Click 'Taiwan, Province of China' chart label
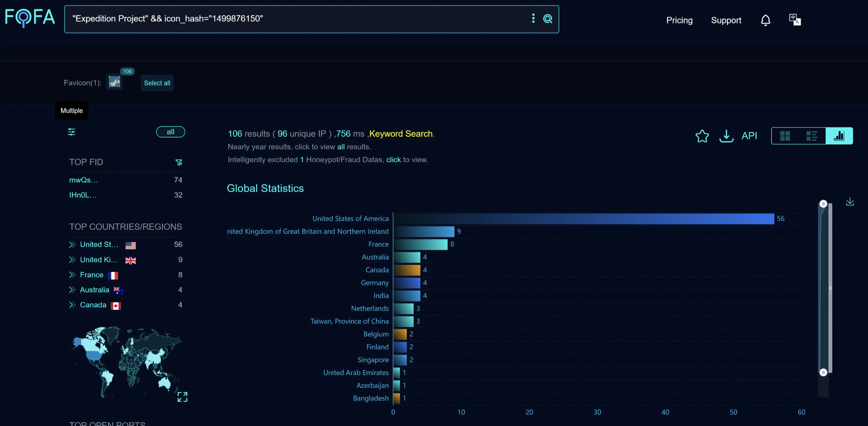The image size is (868, 426). point(349,321)
